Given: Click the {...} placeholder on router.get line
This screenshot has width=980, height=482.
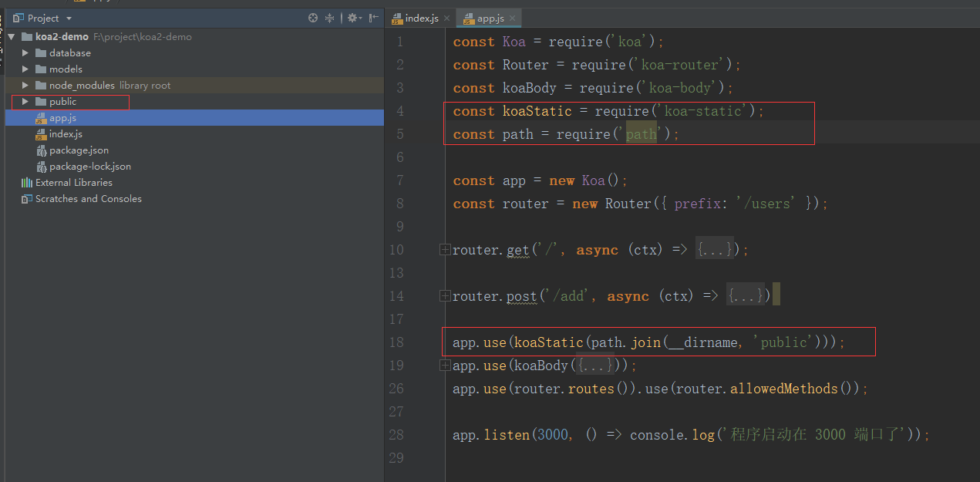Looking at the screenshot, I should tap(715, 250).
